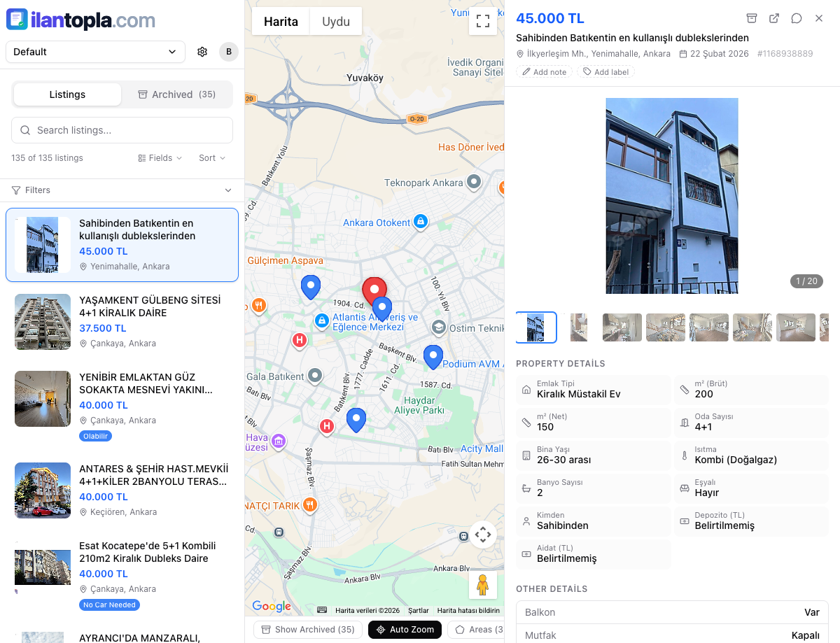840x643 pixels.
Task: Toggle Show Archived listings
Action: coord(308,630)
